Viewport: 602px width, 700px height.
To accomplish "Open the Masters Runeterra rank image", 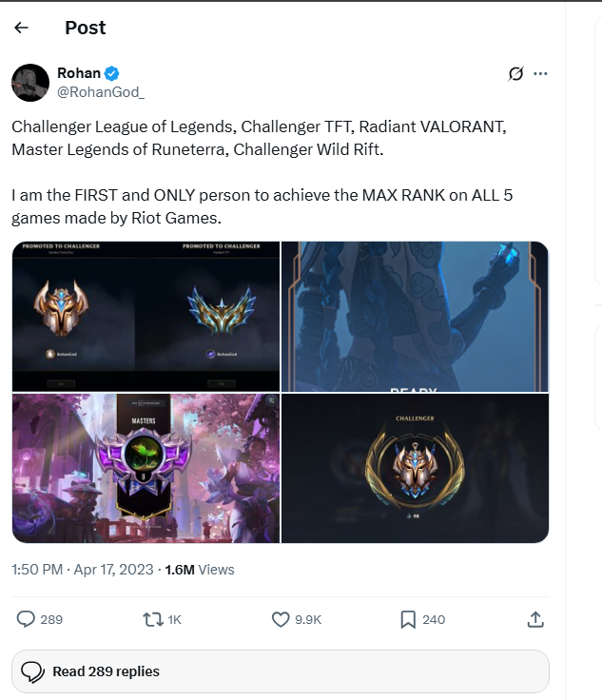I will point(146,468).
